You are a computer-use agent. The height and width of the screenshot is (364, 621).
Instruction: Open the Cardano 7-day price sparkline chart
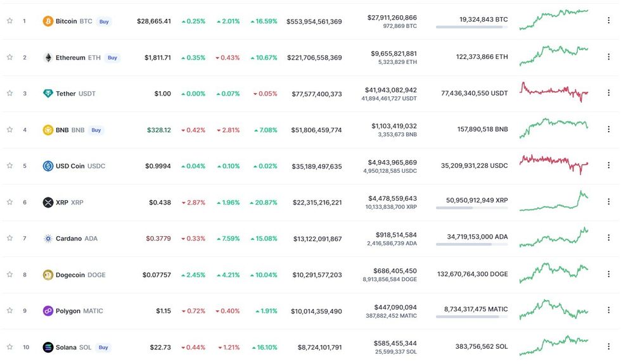tap(554, 237)
